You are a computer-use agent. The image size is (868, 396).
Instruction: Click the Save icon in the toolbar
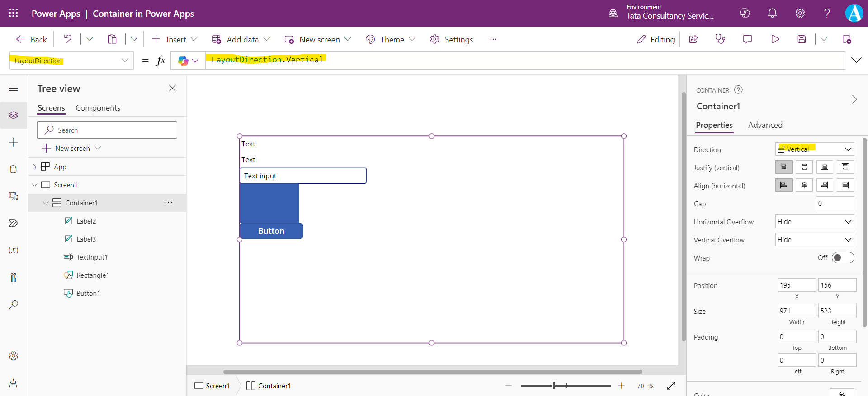point(802,39)
